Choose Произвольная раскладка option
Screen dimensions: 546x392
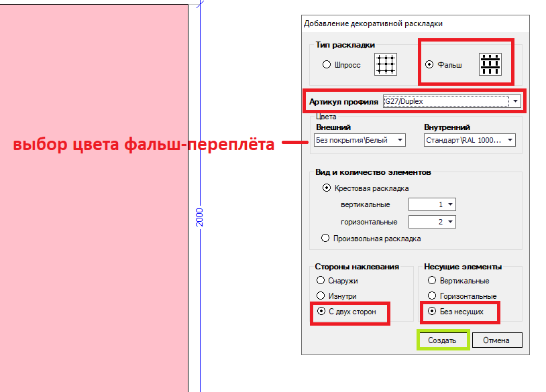click(327, 238)
